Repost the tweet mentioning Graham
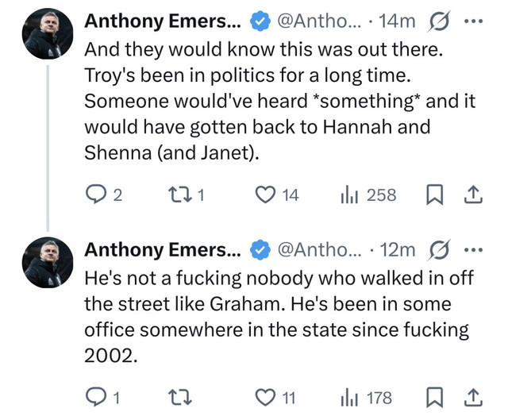Viewport: 508px width, 420px height. [x=180, y=397]
